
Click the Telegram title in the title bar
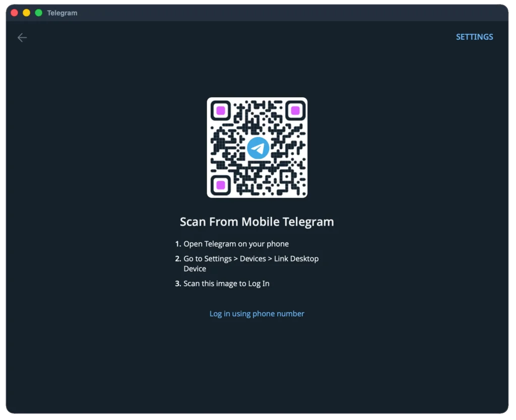coord(62,13)
